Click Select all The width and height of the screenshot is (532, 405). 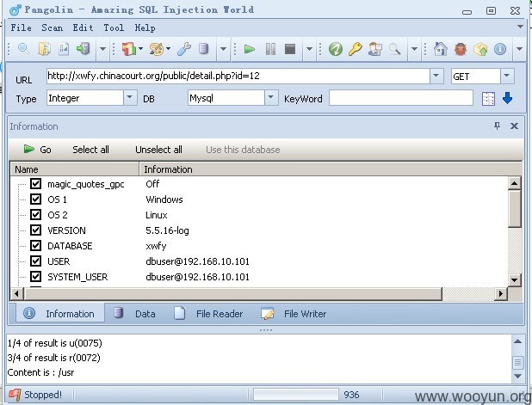[x=90, y=150]
